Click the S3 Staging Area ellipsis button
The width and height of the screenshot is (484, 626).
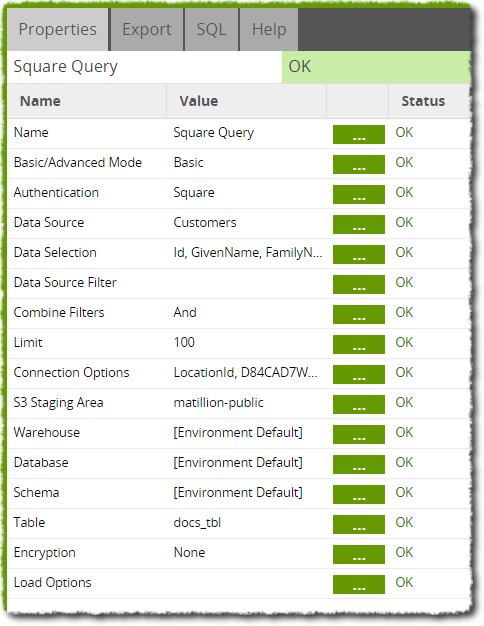click(x=359, y=404)
